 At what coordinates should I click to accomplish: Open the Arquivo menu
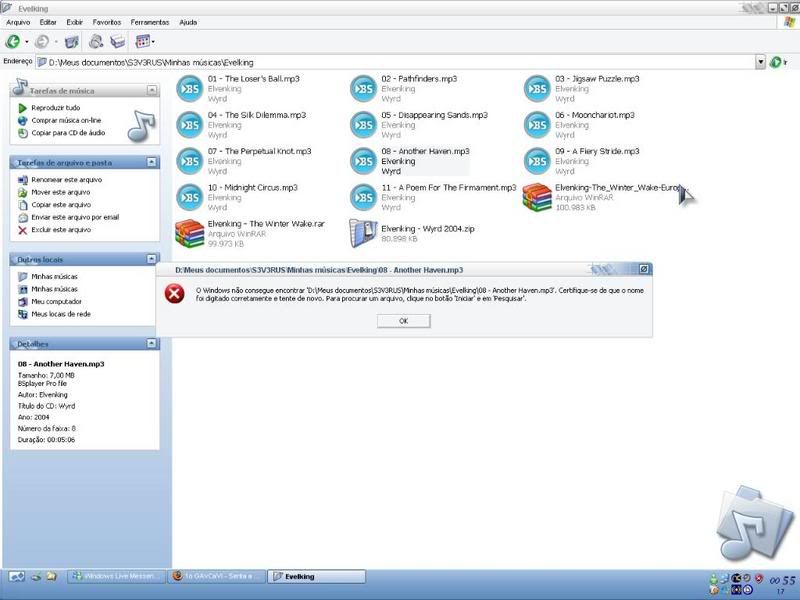(x=18, y=22)
